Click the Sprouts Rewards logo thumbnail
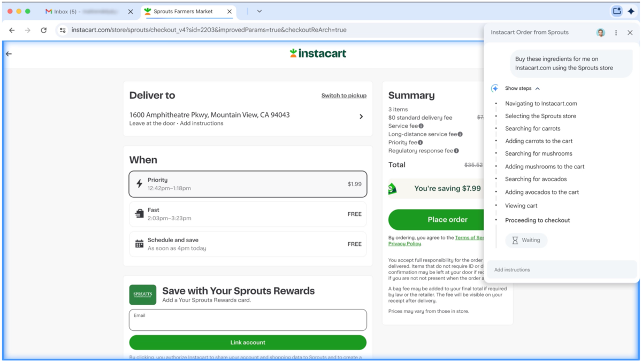 143,295
